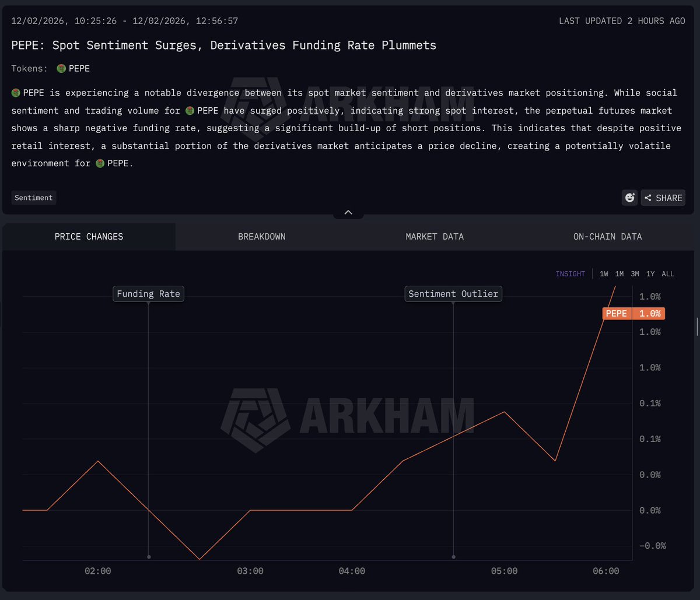Click the orange PEPE chart label badge
This screenshot has width=700, height=600.
pyautogui.click(x=616, y=313)
